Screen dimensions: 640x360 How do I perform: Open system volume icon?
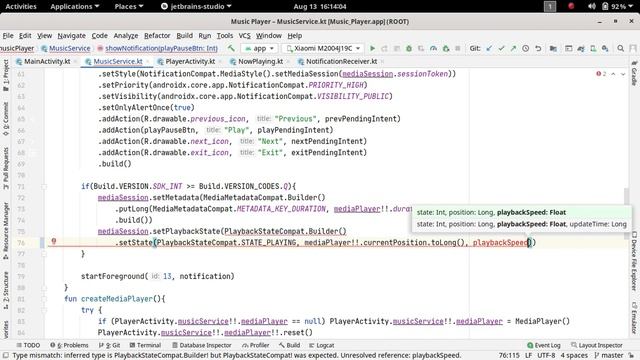591,6
